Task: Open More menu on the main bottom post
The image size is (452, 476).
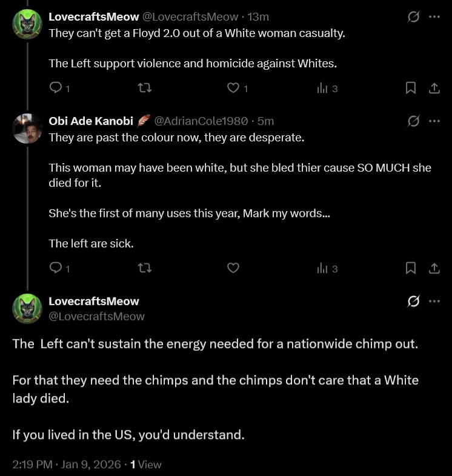Action: click(434, 301)
